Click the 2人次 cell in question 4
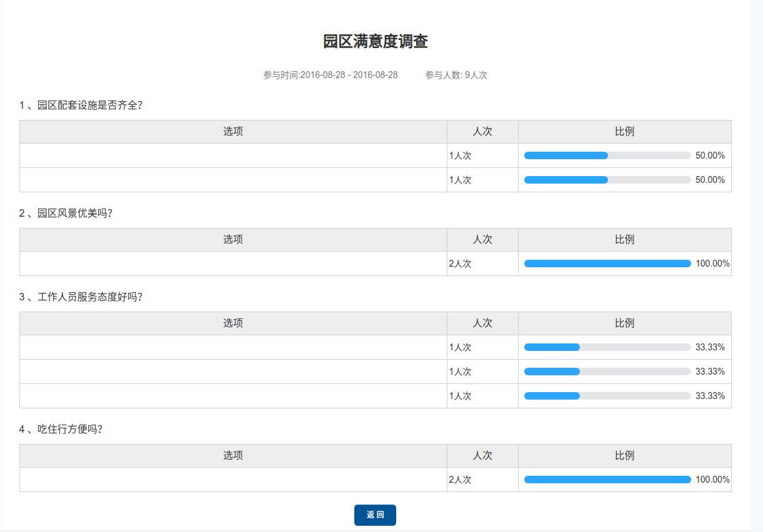The width and height of the screenshot is (763, 532). click(x=461, y=480)
